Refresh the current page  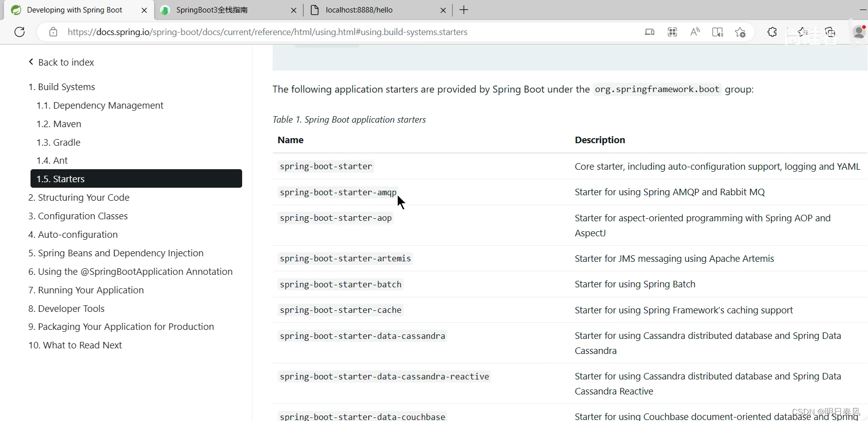pos(20,32)
